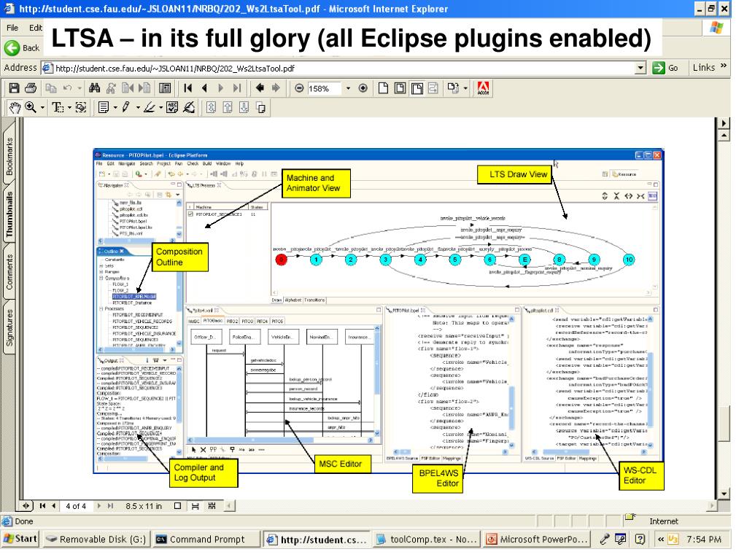
Task: Click the digital signature pen tool
Action: pyautogui.click(x=189, y=108)
